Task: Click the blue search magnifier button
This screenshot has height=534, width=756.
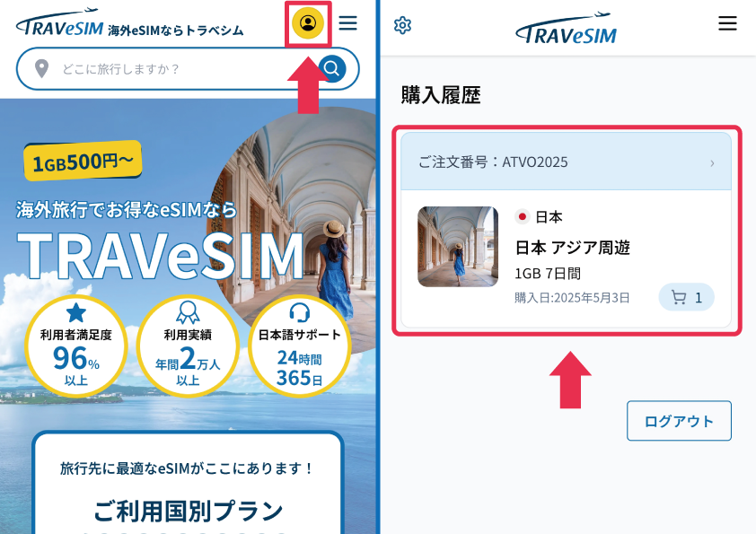Action: click(332, 68)
